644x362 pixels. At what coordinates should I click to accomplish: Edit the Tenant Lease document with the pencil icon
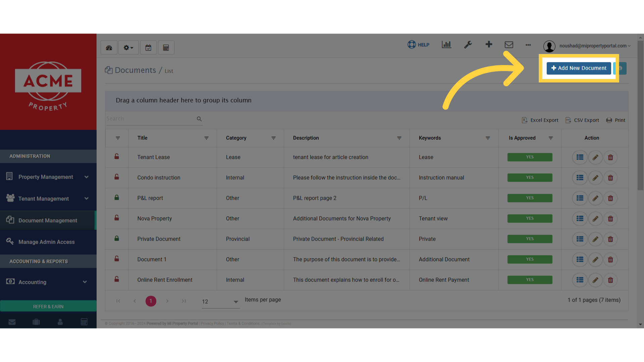[x=595, y=158]
